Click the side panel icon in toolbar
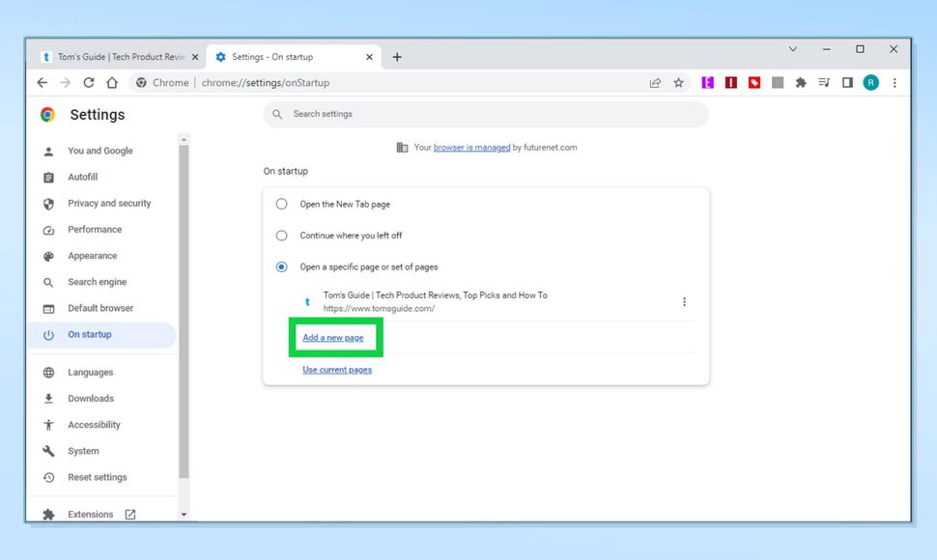Image resolution: width=937 pixels, height=560 pixels. click(847, 82)
